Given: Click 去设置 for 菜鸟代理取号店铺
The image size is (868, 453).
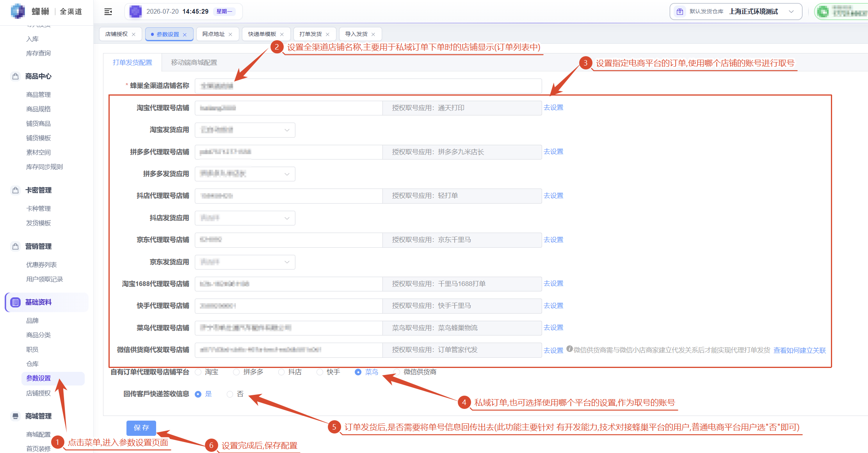Looking at the screenshot, I should point(553,328).
